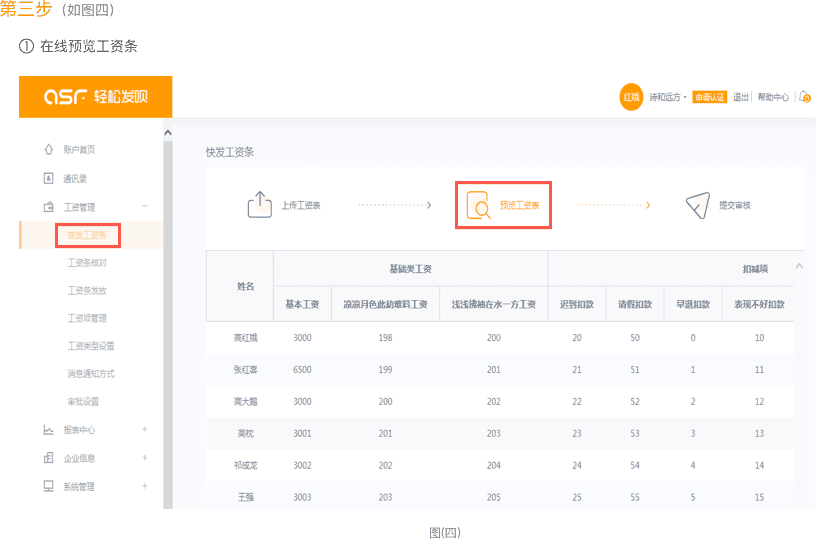Click the sidebar scroll-up arrow
Viewport: 816px width, 539px height.
tap(168, 133)
